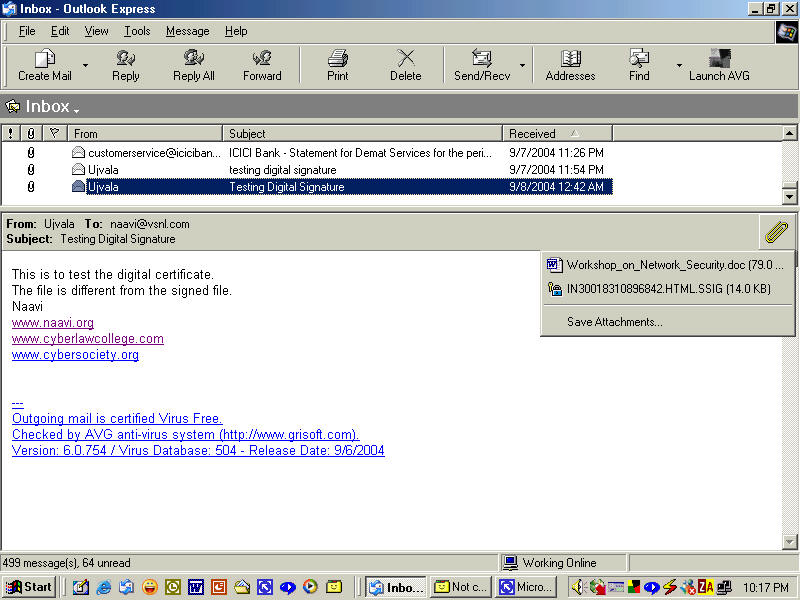Viewport: 800px width, 600px height.
Task: Click the volume speaker tray icon
Action: (578, 587)
